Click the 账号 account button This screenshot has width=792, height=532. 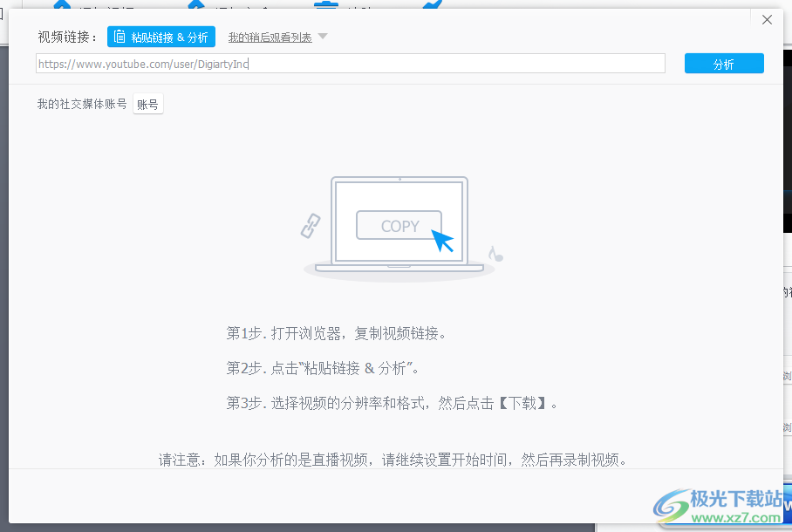[x=147, y=103]
